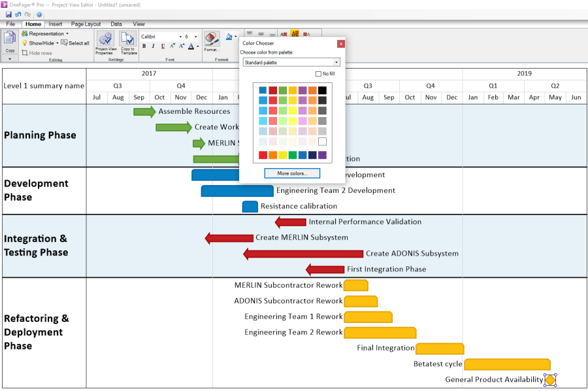
Task: Click the highlighted text position icon
Action: [x=295, y=34]
